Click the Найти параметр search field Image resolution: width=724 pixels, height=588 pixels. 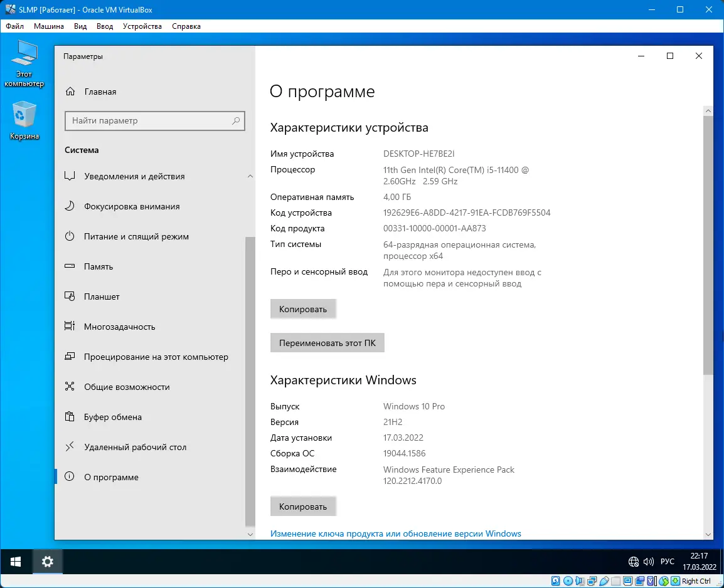[x=155, y=121]
